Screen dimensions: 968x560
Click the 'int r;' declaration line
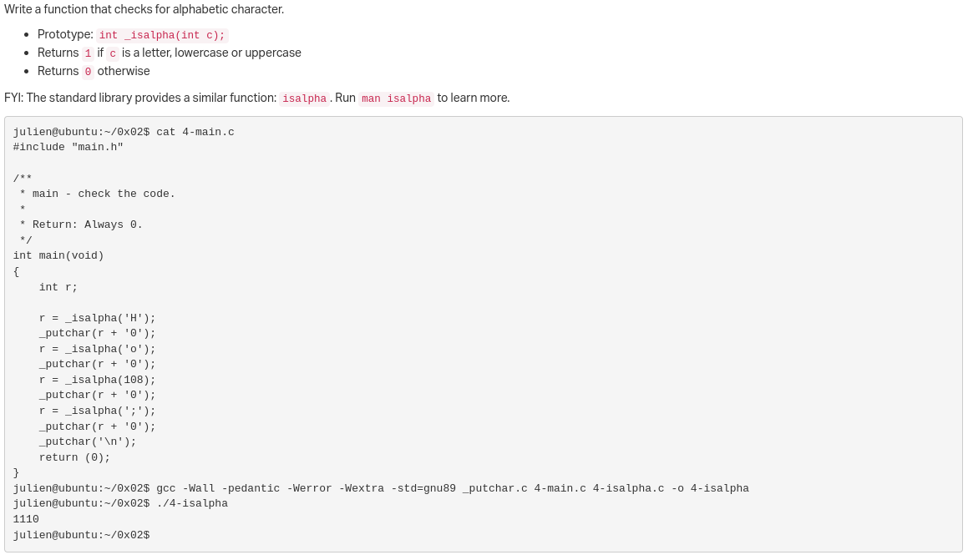tap(58, 287)
